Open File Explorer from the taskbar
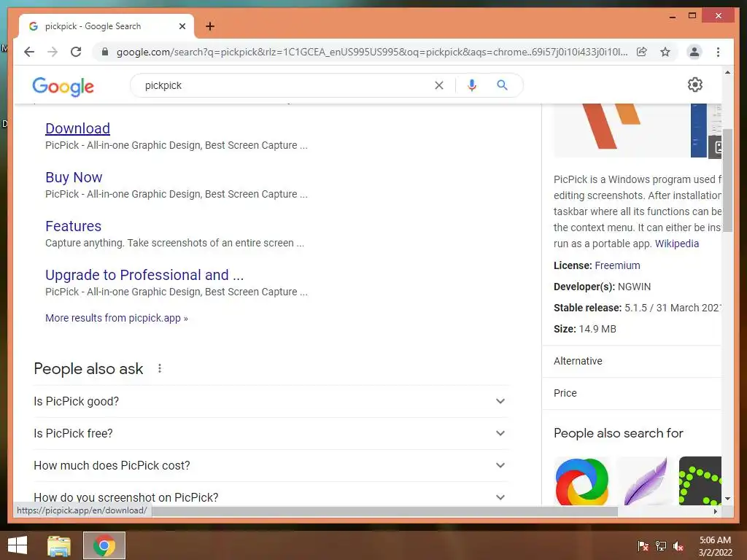Viewport: 747px width, 560px height. coord(59,545)
